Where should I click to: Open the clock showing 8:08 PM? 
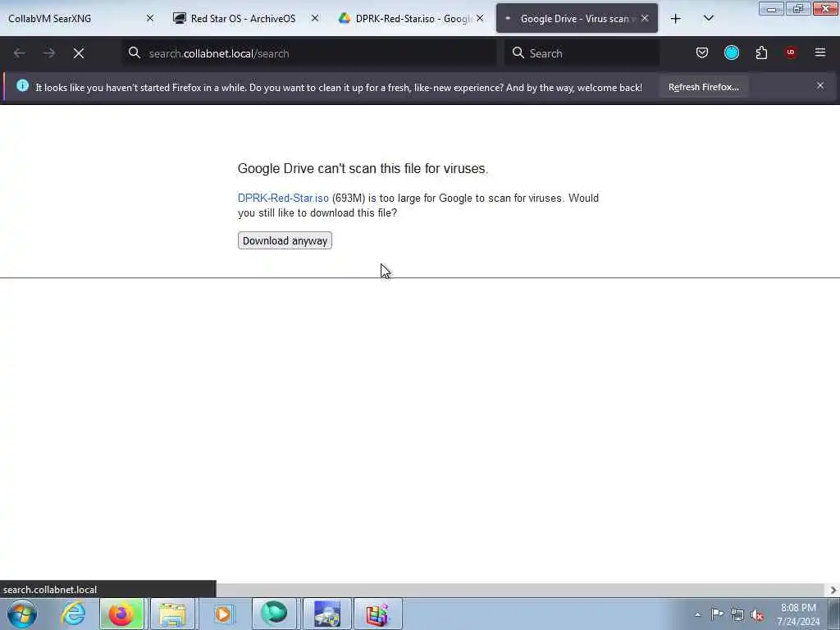click(798, 614)
